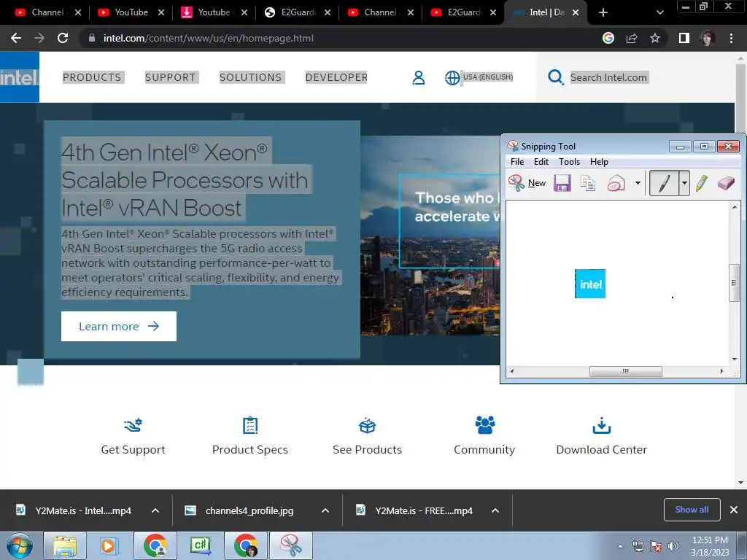Click the Product Specs text link
This screenshot has width=747, height=560.
[250, 449]
